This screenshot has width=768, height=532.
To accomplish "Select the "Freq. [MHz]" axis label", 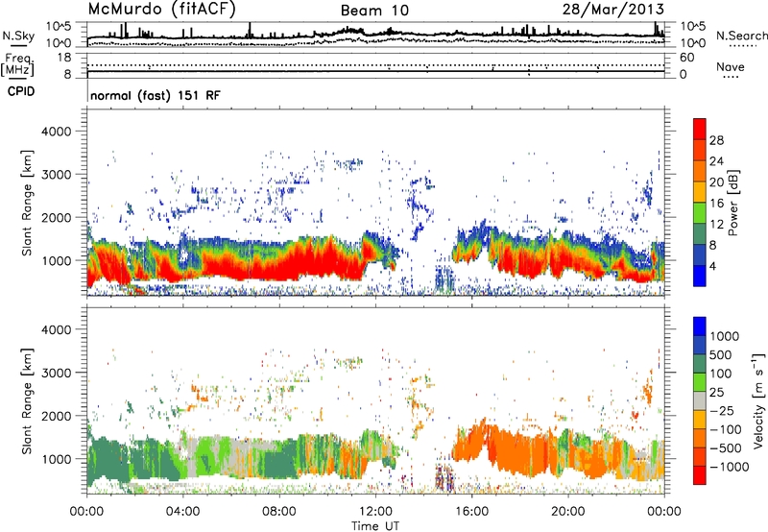I will (17, 64).
